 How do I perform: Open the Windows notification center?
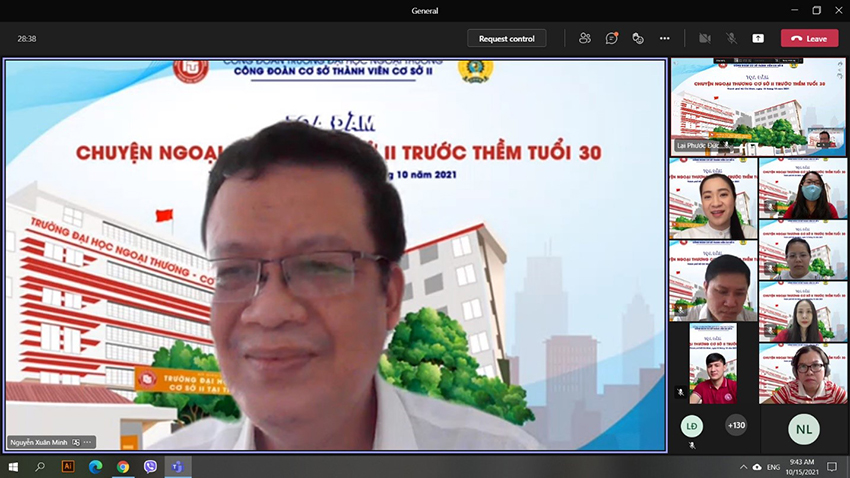[832, 467]
